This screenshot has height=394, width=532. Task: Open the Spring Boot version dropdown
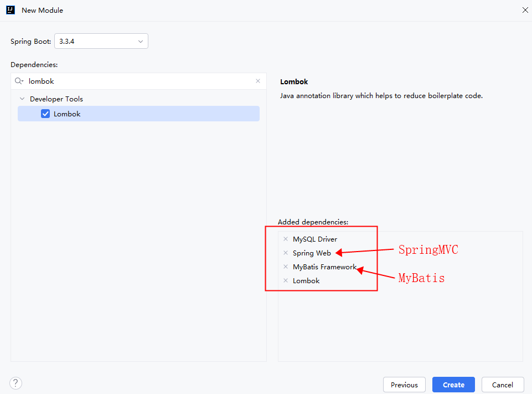point(101,41)
